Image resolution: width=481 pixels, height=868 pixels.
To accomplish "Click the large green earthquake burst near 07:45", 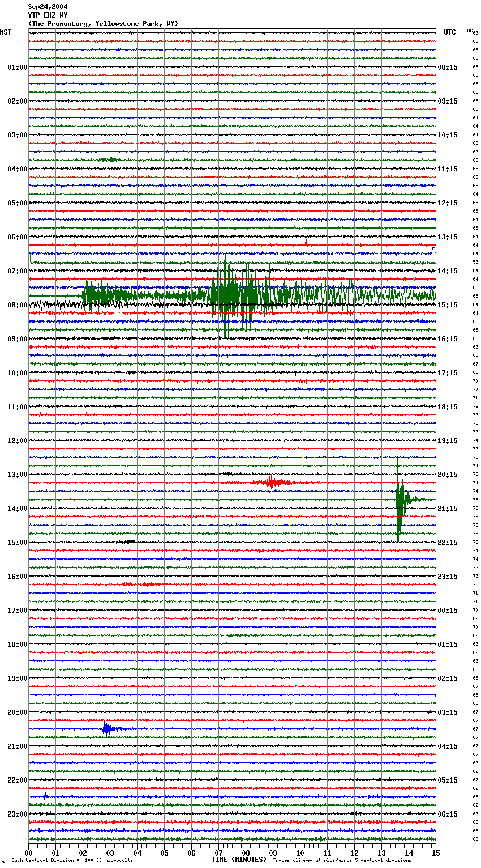I will click(x=229, y=294).
